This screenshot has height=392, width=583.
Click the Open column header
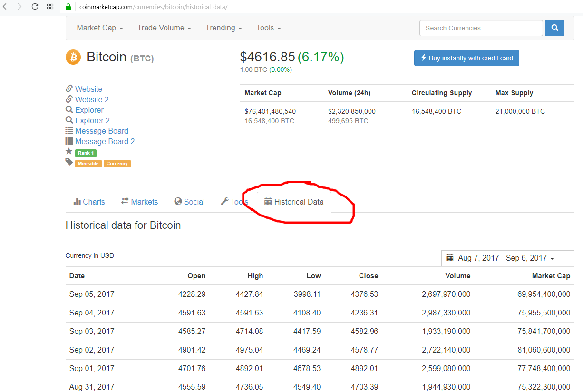(196, 276)
